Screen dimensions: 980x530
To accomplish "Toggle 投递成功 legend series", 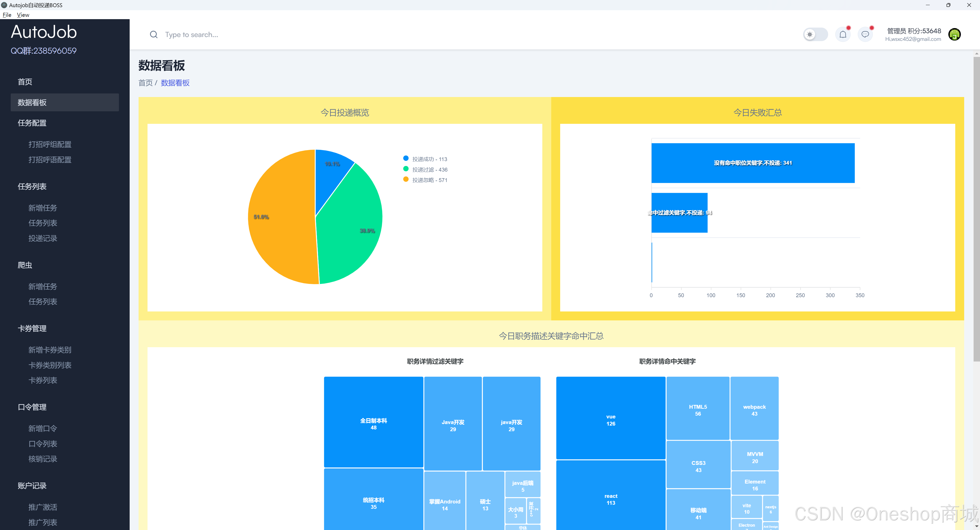I will (425, 159).
